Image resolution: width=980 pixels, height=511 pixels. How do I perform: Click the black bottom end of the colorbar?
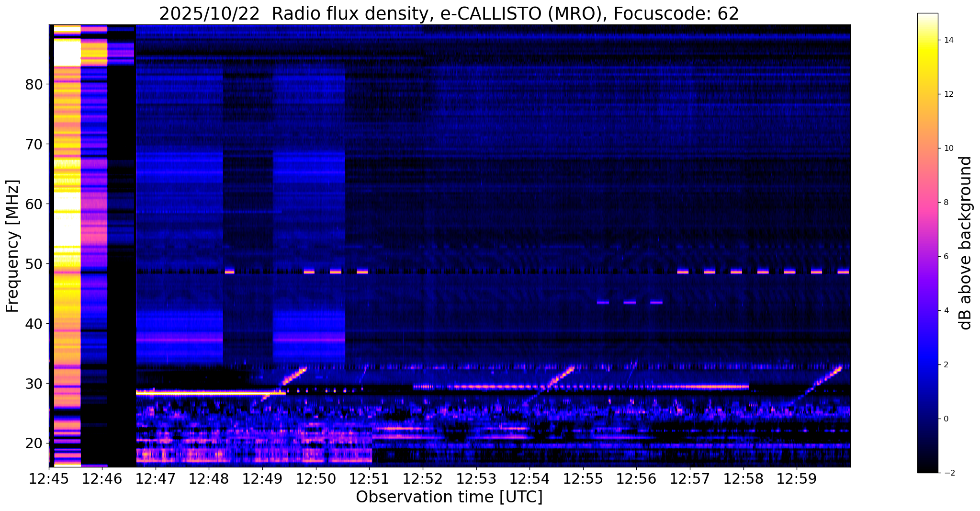tap(927, 469)
